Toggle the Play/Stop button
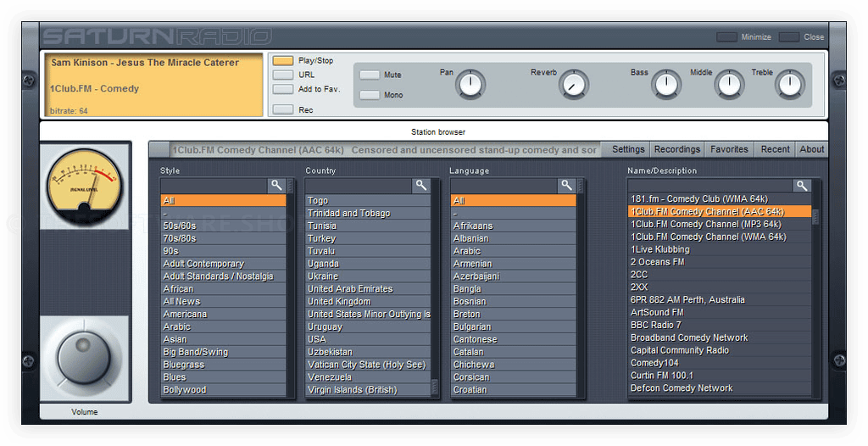Viewport: 868px width, 446px height. [x=283, y=60]
